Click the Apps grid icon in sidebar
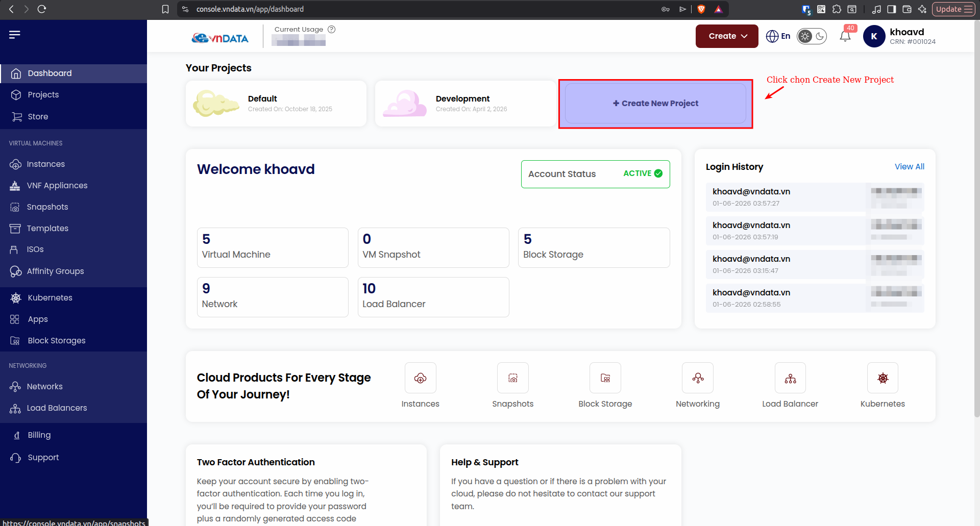This screenshot has width=980, height=526. click(x=15, y=319)
